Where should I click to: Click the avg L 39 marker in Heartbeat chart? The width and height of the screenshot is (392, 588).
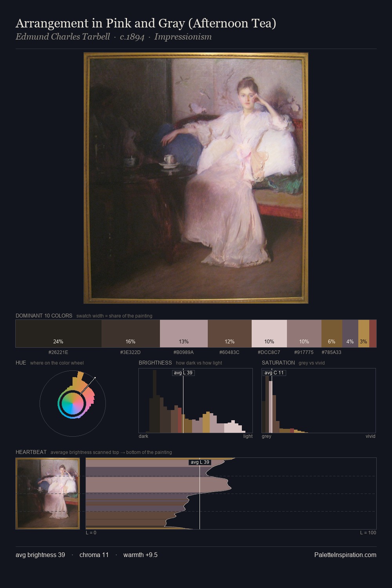[x=200, y=462]
